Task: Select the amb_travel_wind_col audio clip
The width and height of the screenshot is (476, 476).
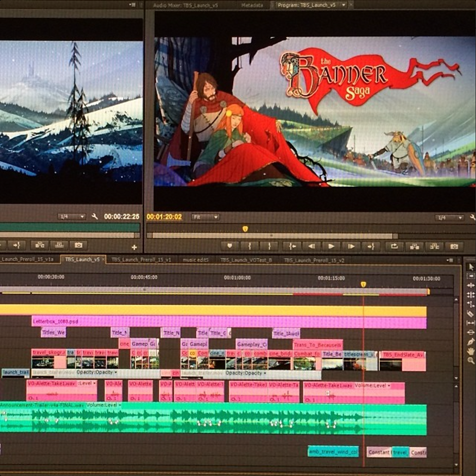Action: [x=333, y=452]
